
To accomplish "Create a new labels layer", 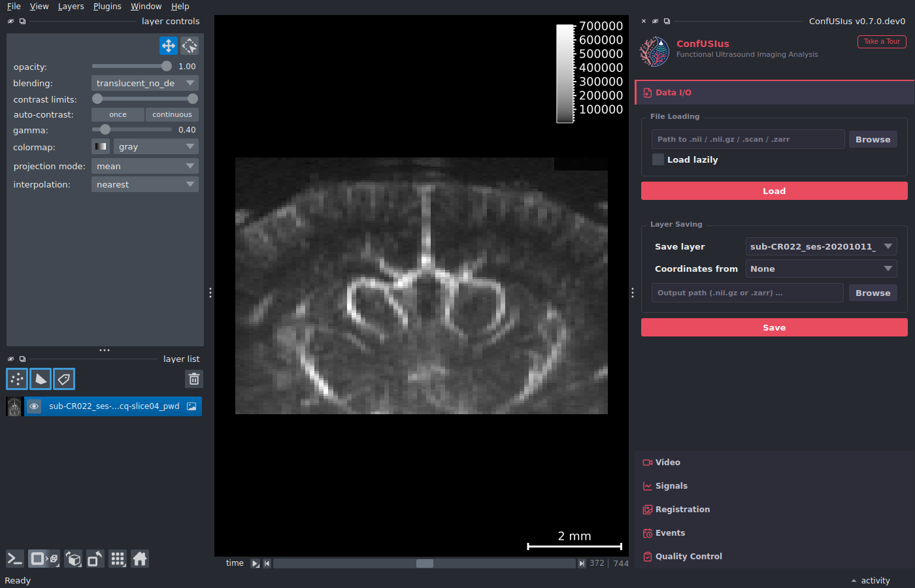I will pyautogui.click(x=64, y=379).
